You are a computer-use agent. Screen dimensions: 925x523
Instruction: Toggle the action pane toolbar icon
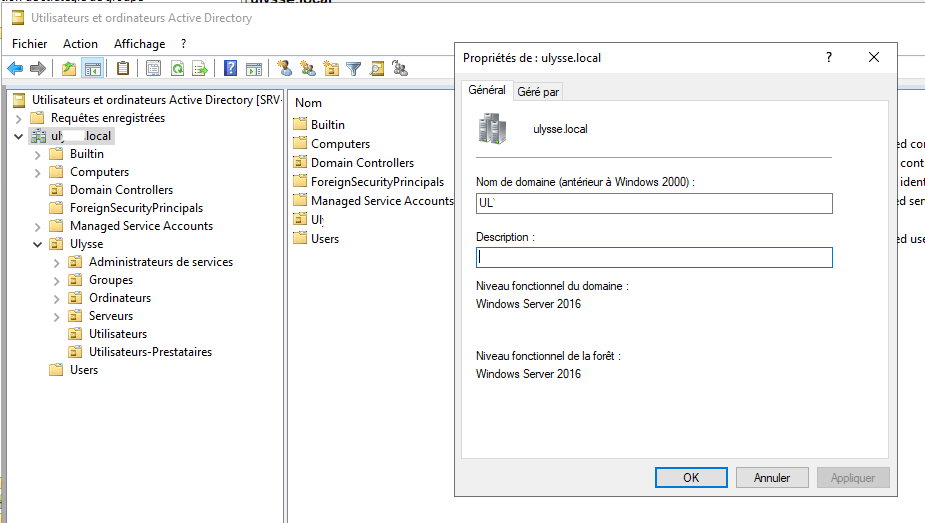[x=254, y=69]
